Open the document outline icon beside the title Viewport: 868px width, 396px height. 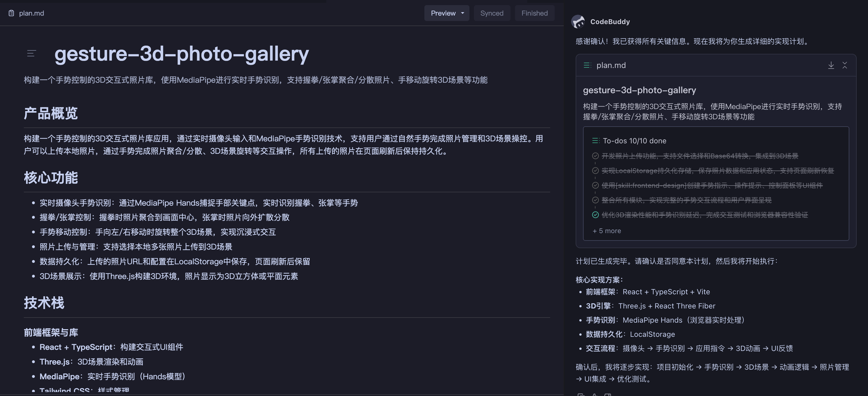click(31, 53)
